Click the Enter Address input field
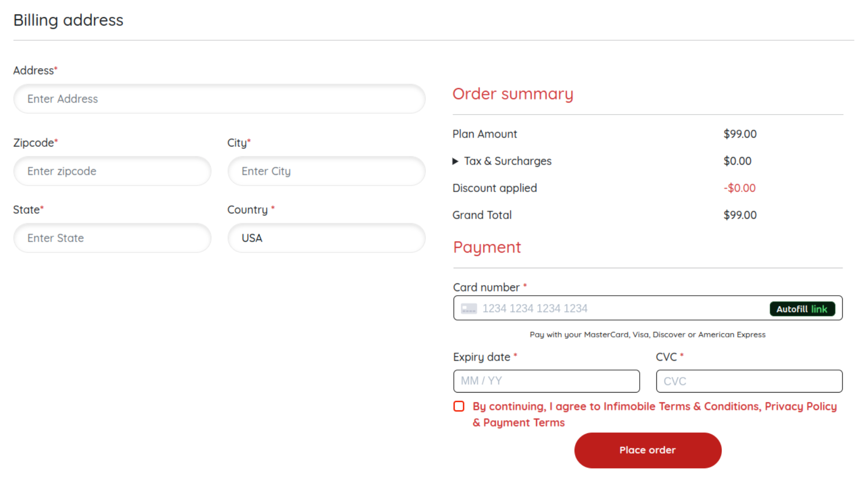This screenshot has height=478, width=868. 219,99
